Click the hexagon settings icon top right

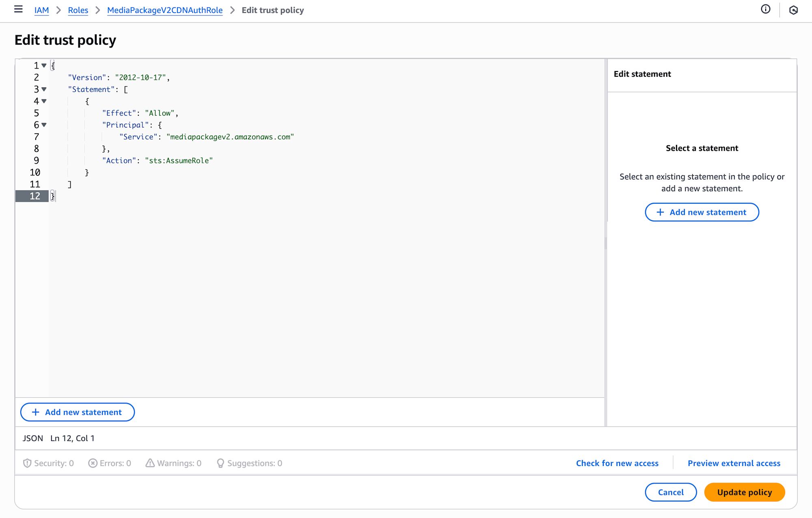point(793,10)
